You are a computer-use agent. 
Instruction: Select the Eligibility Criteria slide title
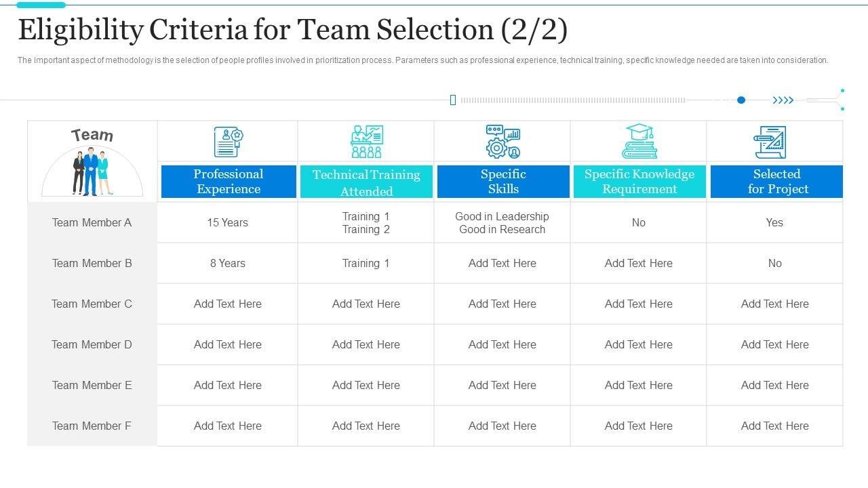[x=293, y=30]
